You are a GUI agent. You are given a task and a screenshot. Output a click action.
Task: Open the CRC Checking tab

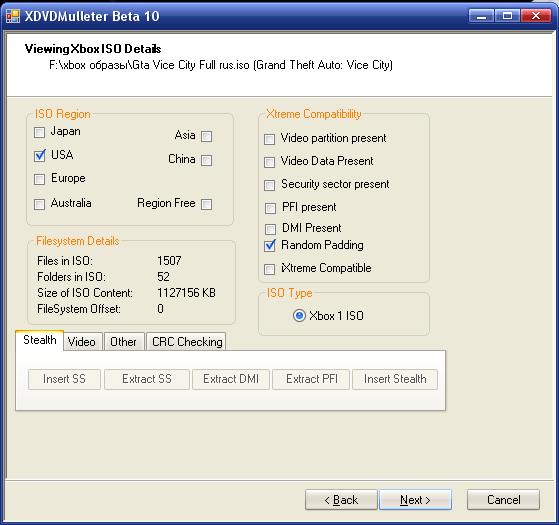click(187, 342)
